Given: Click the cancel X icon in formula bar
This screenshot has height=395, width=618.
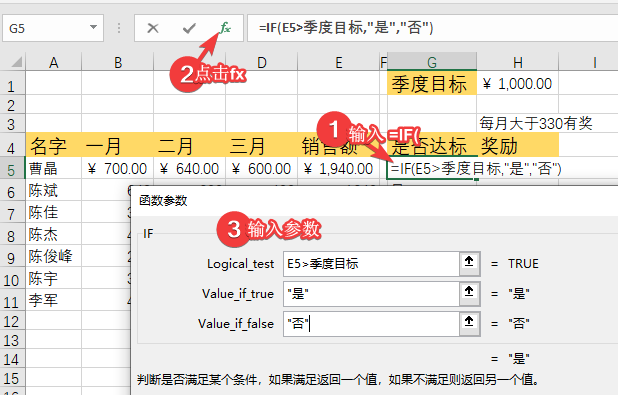Looking at the screenshot, I should [x=153, y=28].
